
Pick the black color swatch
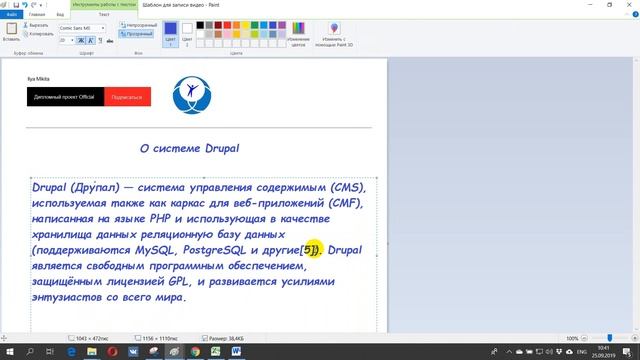tap(200, 25)
